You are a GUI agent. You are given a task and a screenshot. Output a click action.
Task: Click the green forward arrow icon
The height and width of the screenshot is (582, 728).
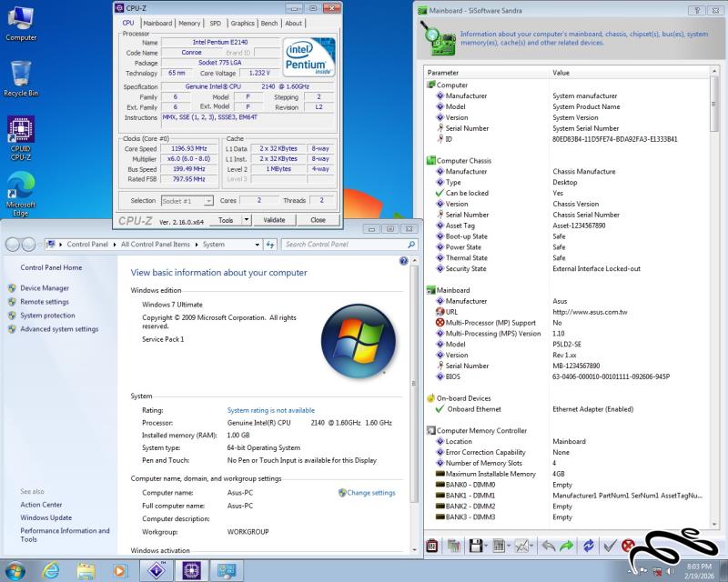[x=567, y=546]
